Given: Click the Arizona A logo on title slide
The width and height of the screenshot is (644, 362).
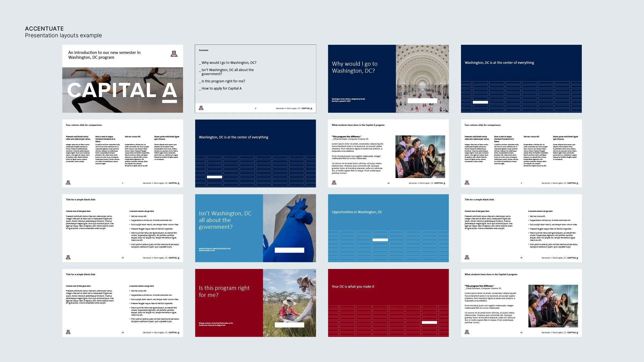Looking at the screenshot, I should (174, 54).
